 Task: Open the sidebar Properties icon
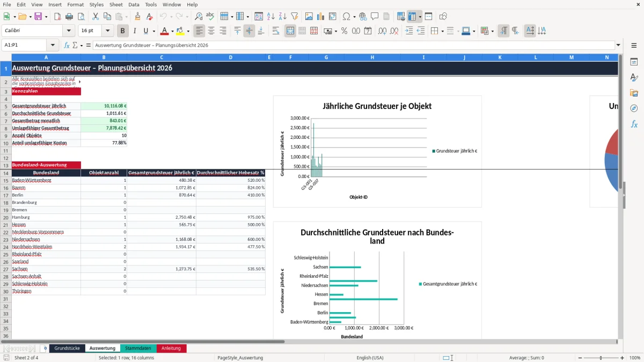pyautogui.click(x=634, y=62)
